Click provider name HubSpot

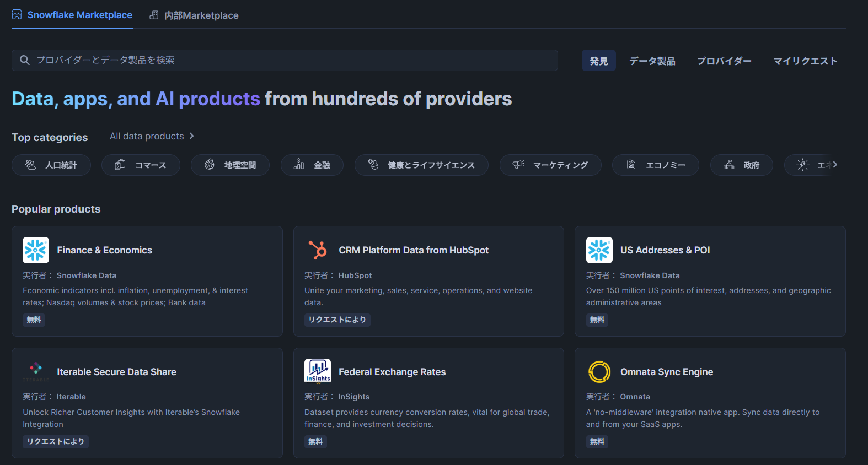355,275
